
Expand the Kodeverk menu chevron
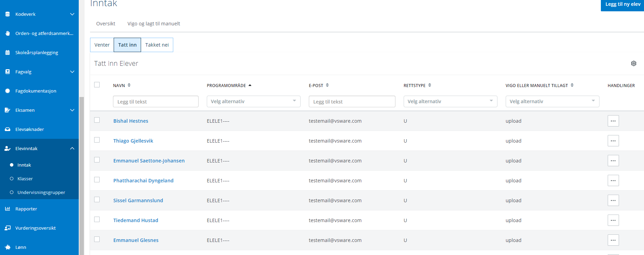coord(72,14)
